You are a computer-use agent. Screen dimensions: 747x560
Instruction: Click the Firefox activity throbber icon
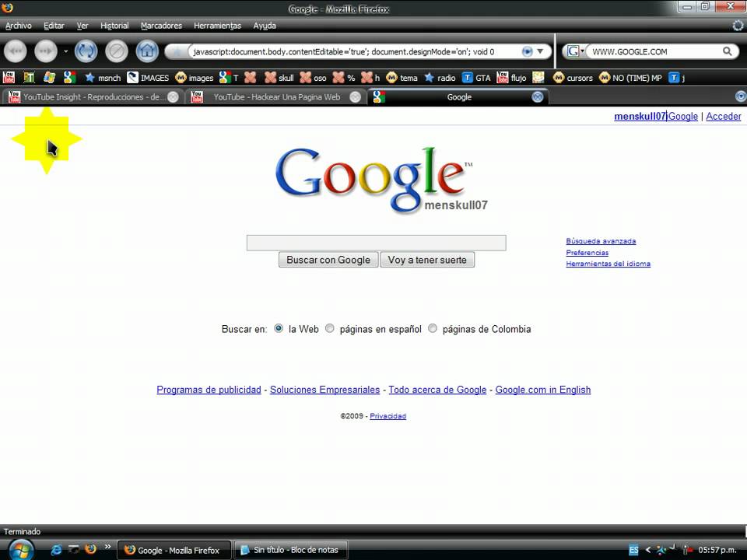tap(738, 26)
